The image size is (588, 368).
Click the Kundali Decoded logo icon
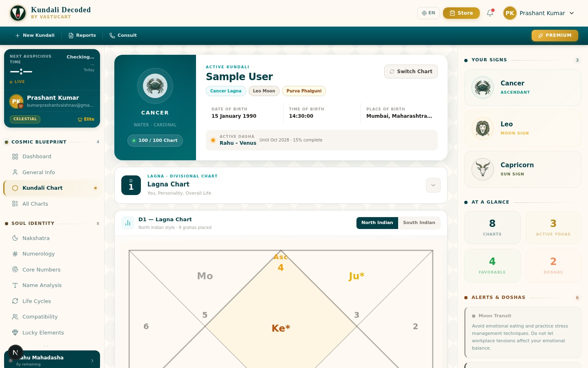click(x=18, y=13)
